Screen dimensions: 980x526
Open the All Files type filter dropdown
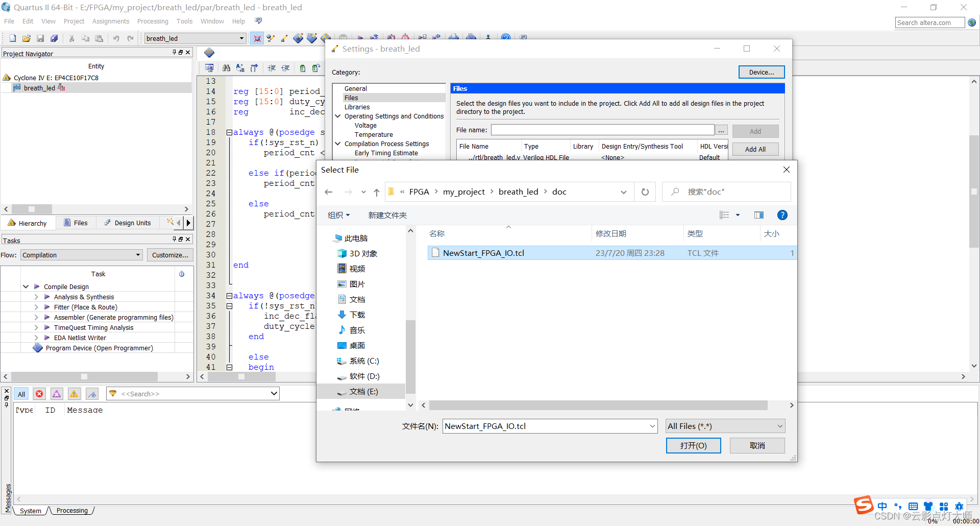[725, 426]
